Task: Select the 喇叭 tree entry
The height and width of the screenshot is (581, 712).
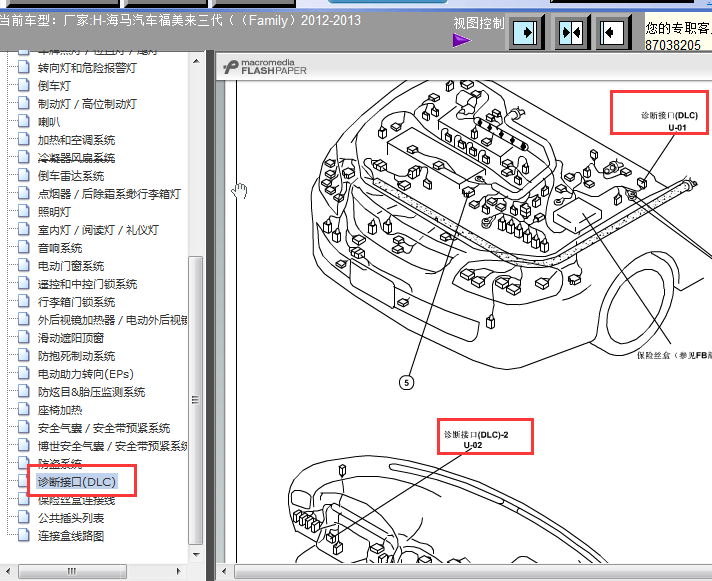Action: [49, 122]
